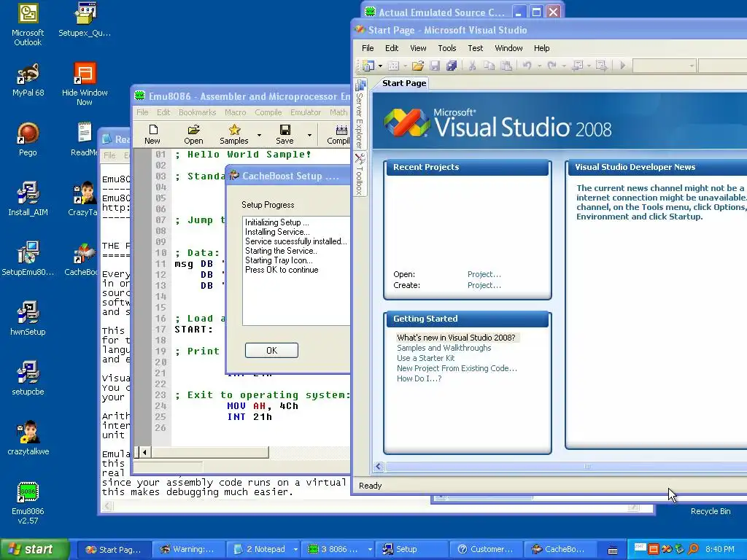Click the Emu8086 editor left scroll arrow

click(x=144, y=452)
